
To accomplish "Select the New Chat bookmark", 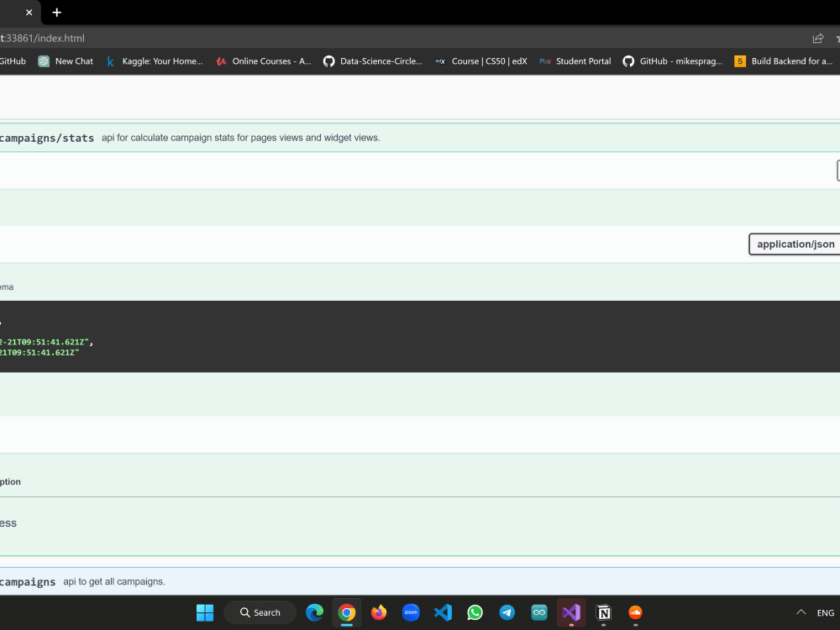I will point(65,60).
